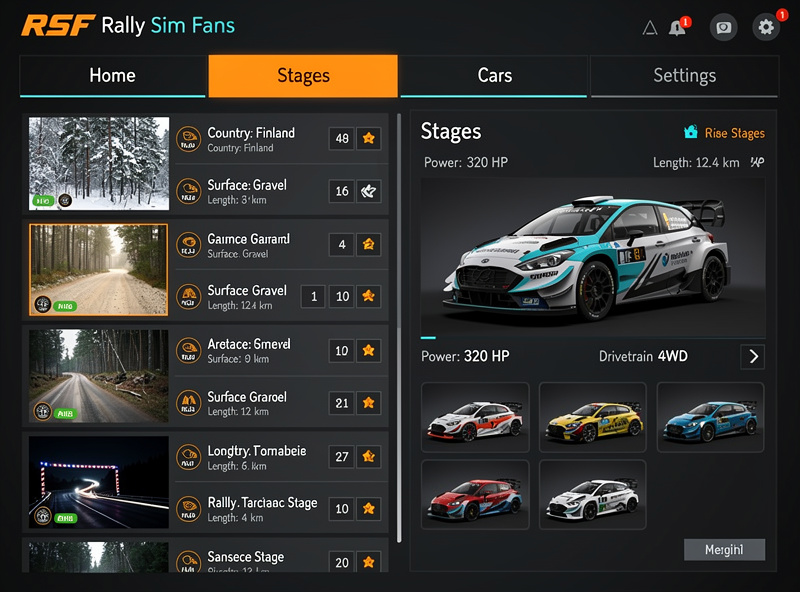Click the 21 count box on Surface Graroel row
Viewport: 800px width, 592px height.
click(x=342, y=403)
